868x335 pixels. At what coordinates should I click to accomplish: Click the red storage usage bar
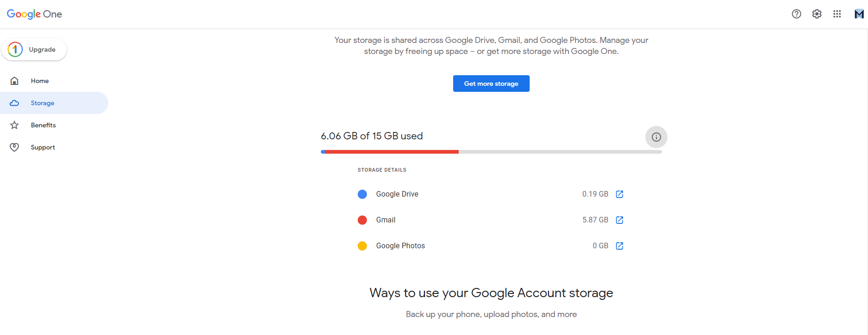click(x=392, y=152)
